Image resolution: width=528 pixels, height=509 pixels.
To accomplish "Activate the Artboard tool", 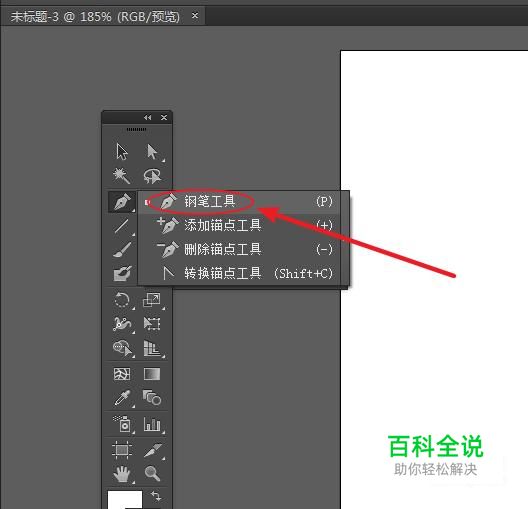I will point(122,450).
